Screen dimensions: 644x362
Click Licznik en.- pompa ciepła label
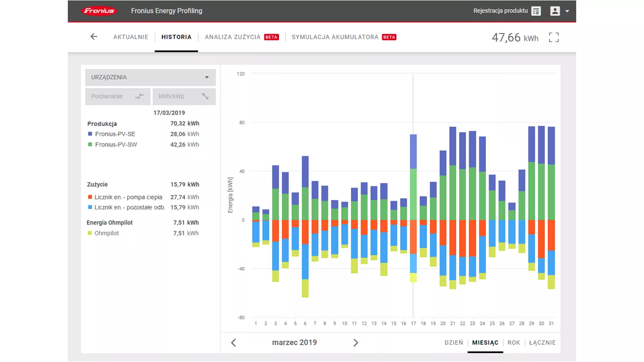(128, 197)
